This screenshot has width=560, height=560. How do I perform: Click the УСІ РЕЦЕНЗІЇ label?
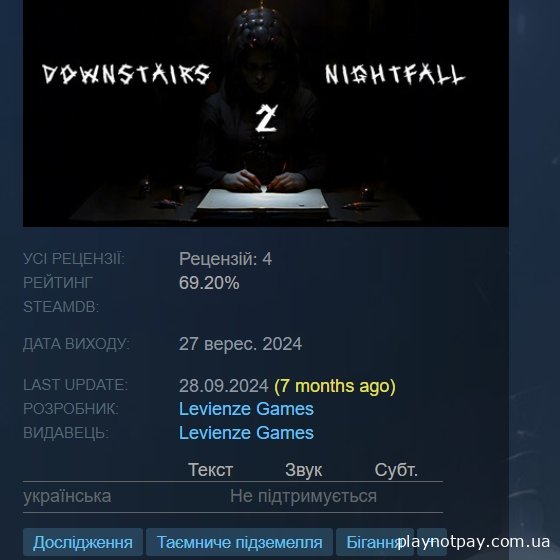click(x=74, y=259)
